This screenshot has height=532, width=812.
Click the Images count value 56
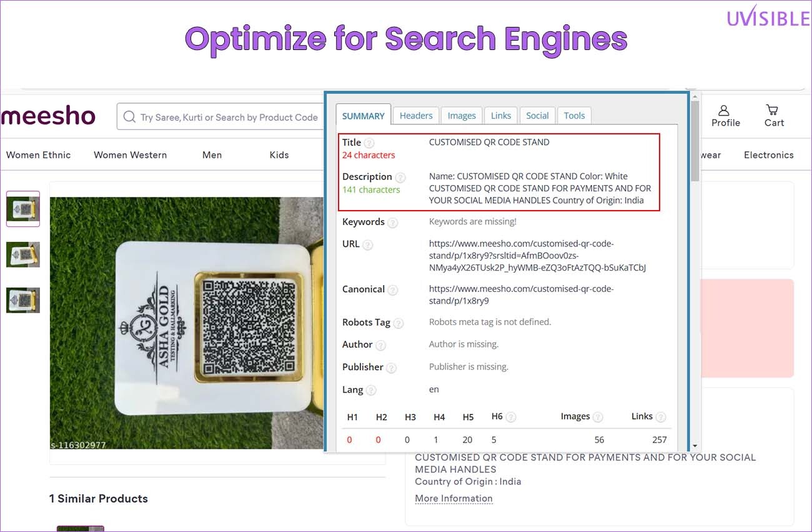click(x=599, y=439)
